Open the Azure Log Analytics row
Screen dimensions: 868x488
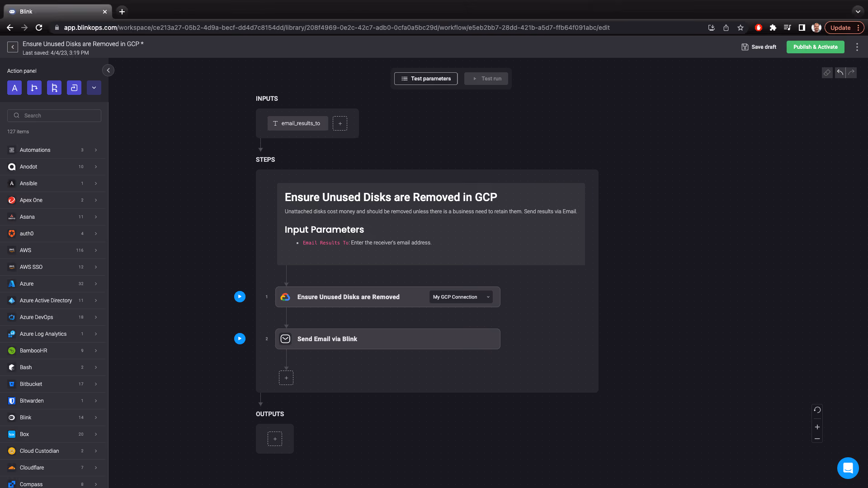pyautogui.click(x=52, y=334)
